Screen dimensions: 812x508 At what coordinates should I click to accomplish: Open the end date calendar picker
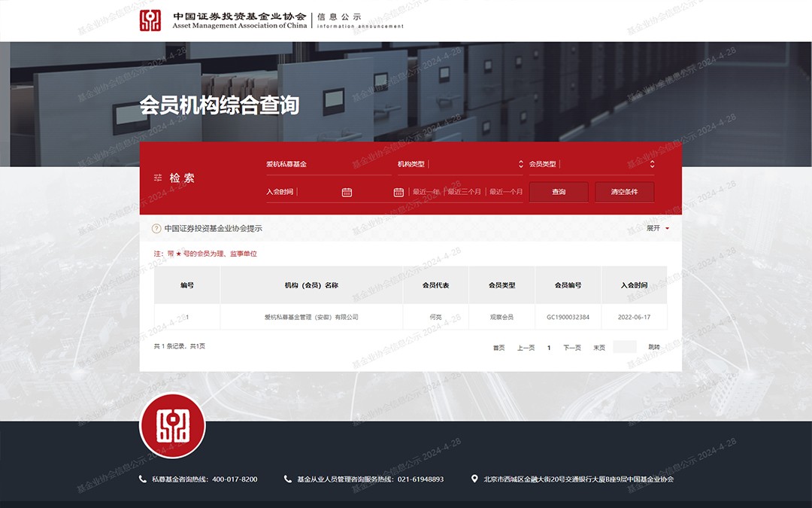pos(398,192)
